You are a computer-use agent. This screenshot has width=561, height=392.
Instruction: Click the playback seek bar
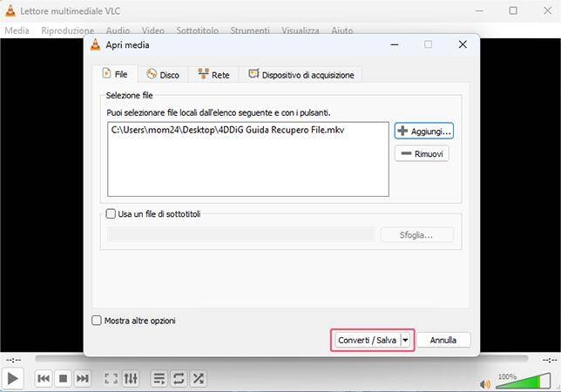[281, 359]
